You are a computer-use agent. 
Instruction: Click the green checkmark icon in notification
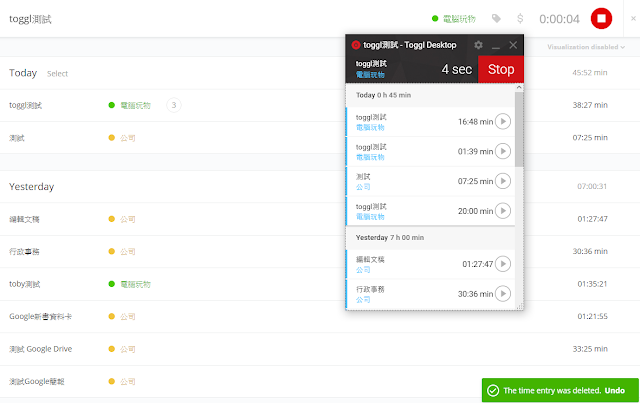click(x=493, y=390)
